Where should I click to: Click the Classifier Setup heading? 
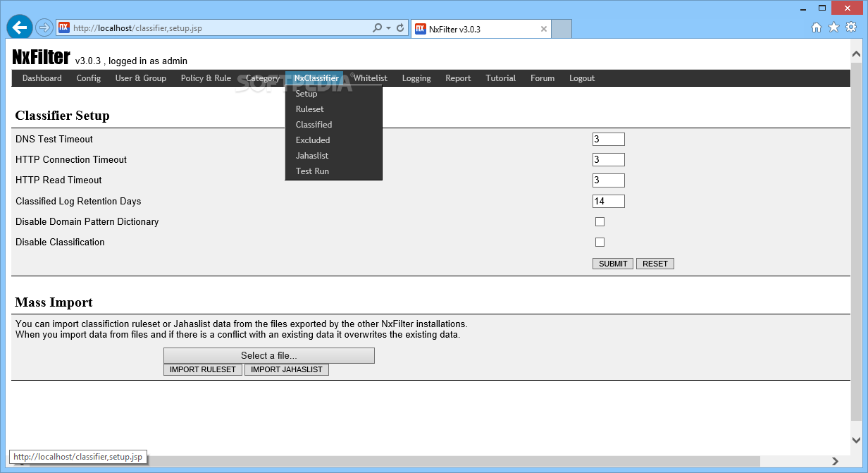(62, 116)
